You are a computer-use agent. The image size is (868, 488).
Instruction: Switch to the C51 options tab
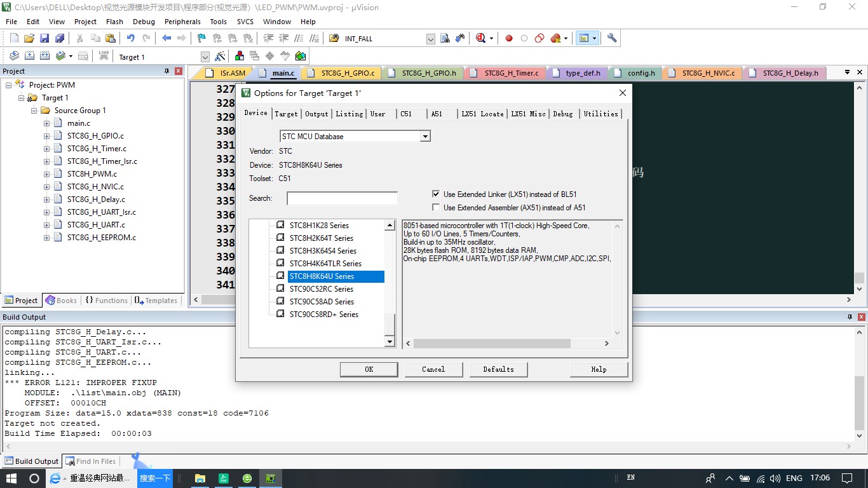(406, 114)
